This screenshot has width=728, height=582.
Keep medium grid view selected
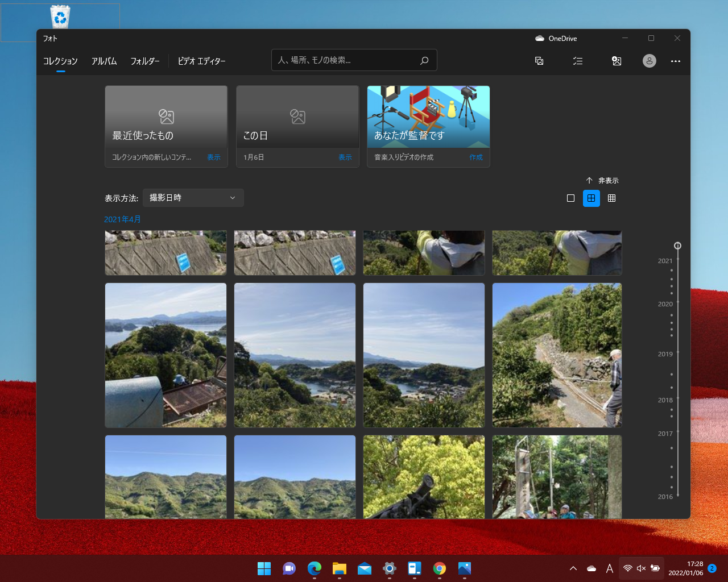click(x=591, y=198)
